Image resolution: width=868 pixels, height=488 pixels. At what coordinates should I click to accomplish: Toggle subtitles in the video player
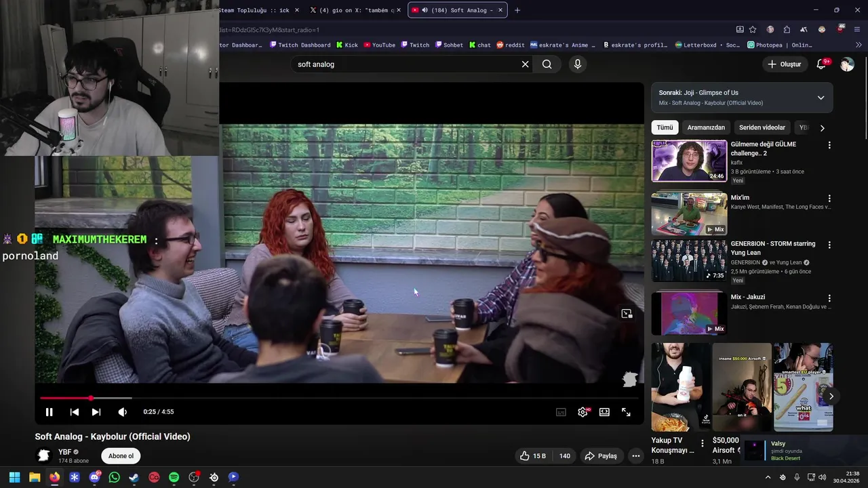click(x=561, y=412)
